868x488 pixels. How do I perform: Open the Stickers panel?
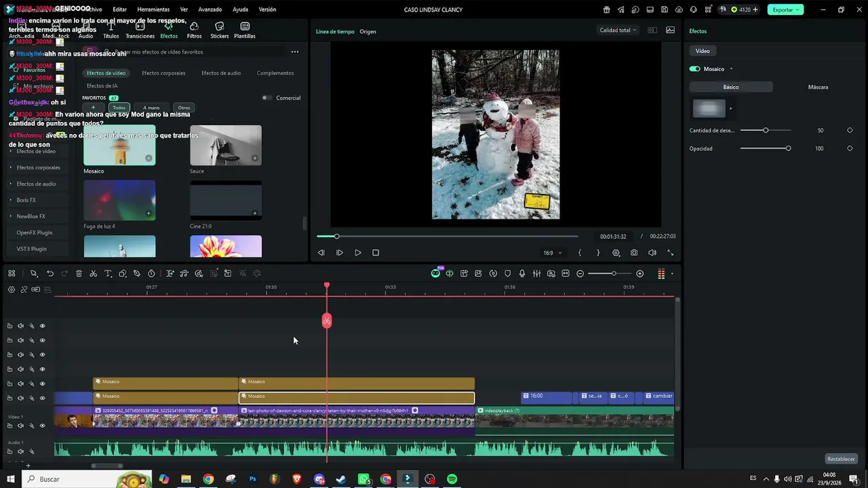point(220,30)
